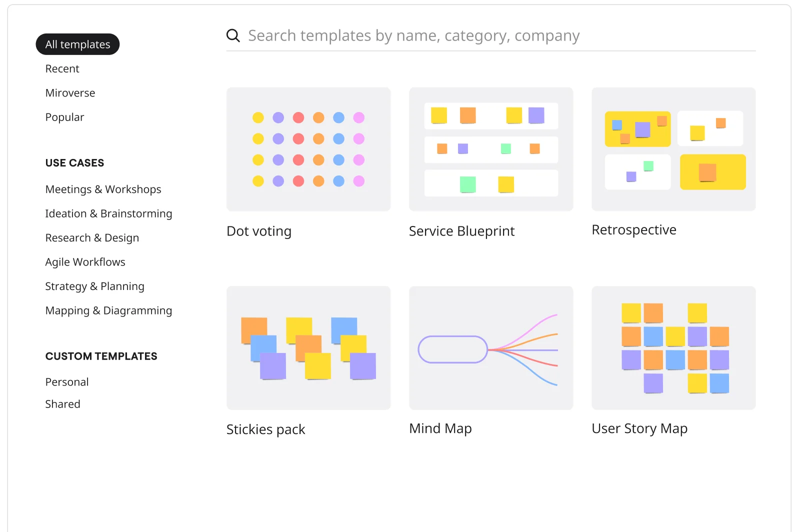
Task: Open the User Story Map template thumbnail
Action: click(673, 348)
